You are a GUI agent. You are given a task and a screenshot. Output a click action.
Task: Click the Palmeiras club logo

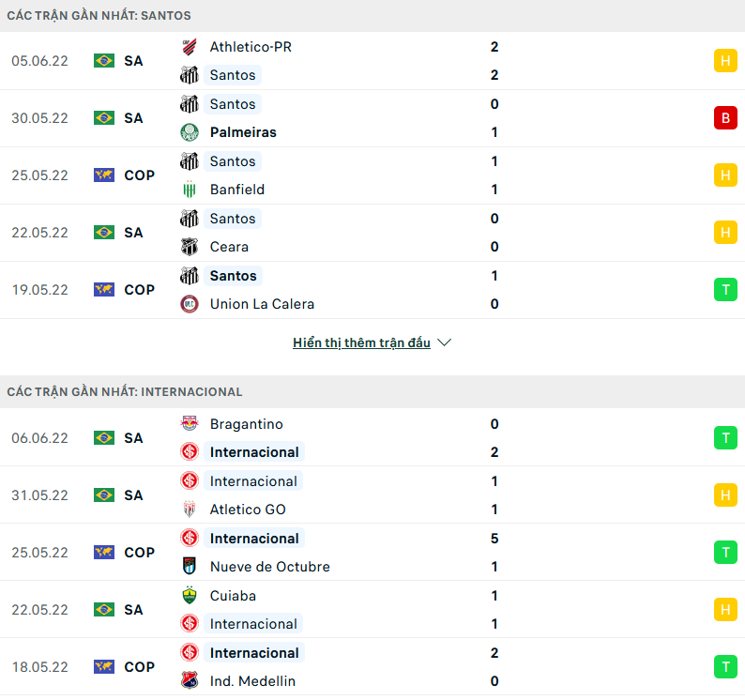coord(190,132)
